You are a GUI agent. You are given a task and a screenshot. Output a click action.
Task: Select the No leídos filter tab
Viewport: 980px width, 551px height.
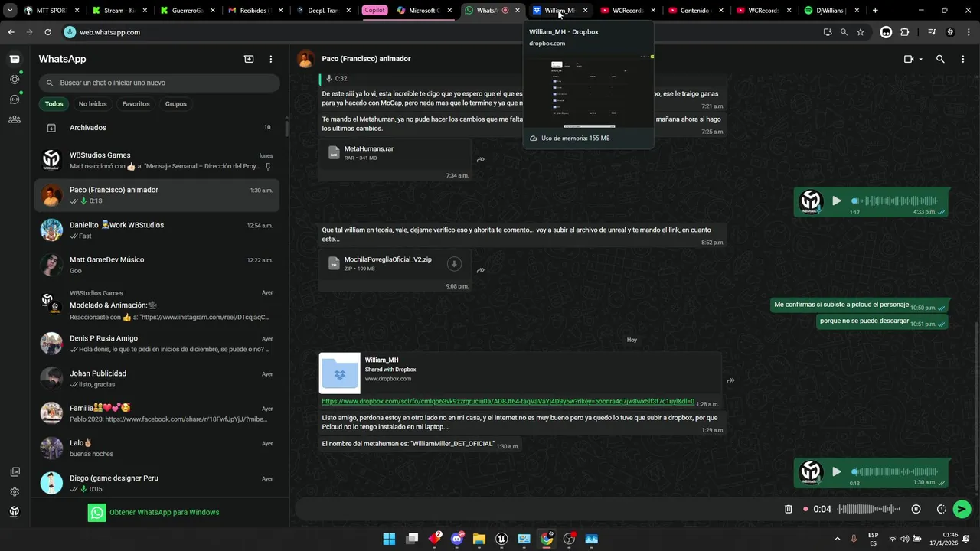pyautogui.click(x=93, y=104)
